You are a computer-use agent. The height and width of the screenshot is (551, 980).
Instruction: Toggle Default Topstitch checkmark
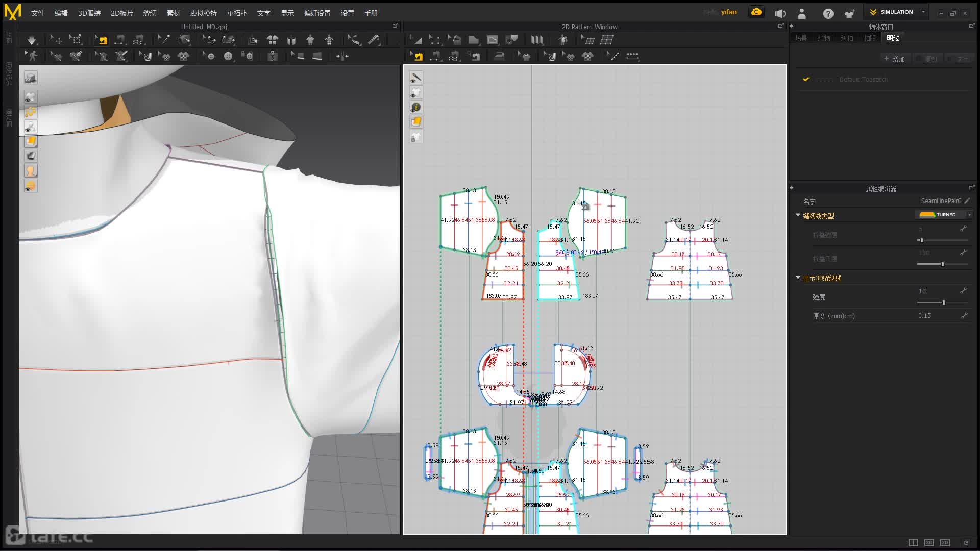pyautogui.click(x=806, y=79)
